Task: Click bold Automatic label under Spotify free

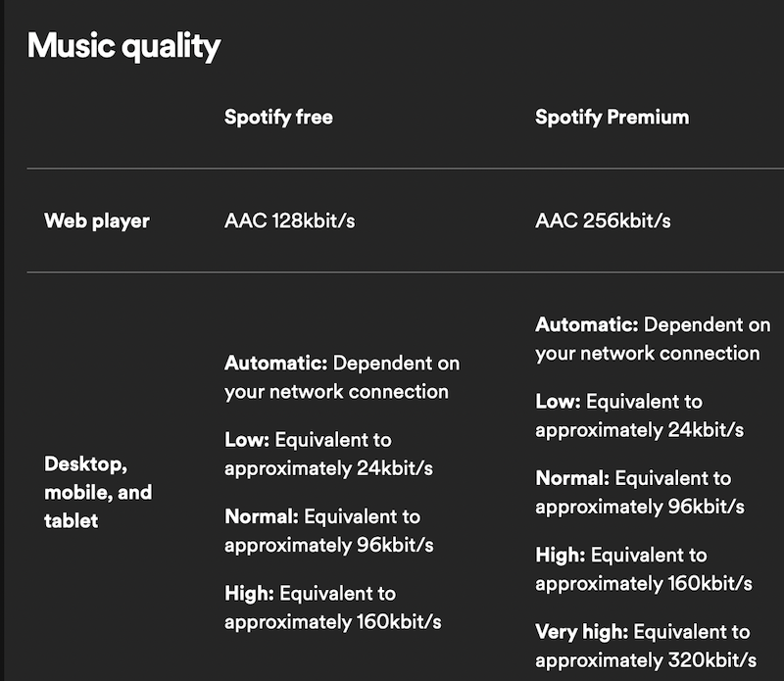Action: tap(275, 364)
